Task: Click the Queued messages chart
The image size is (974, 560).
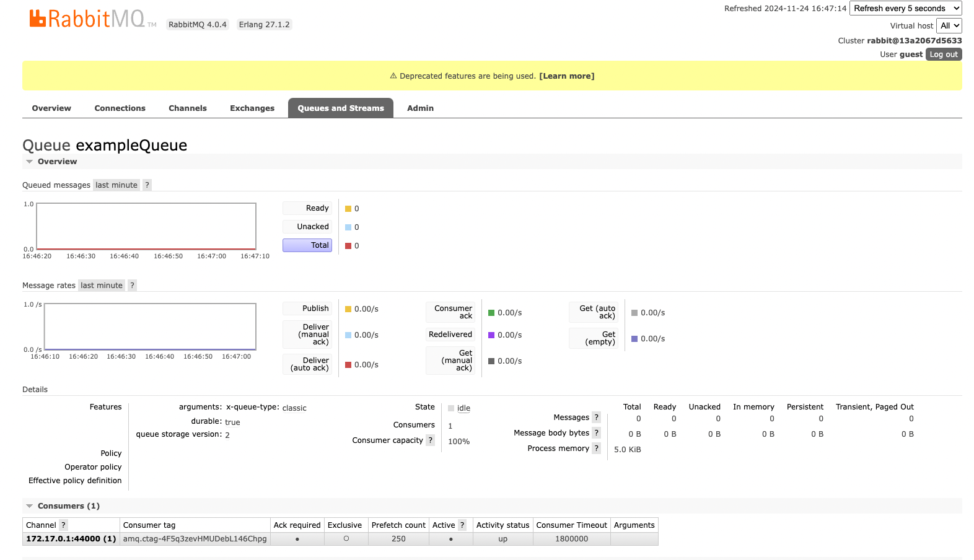Action: click(146, 226)
